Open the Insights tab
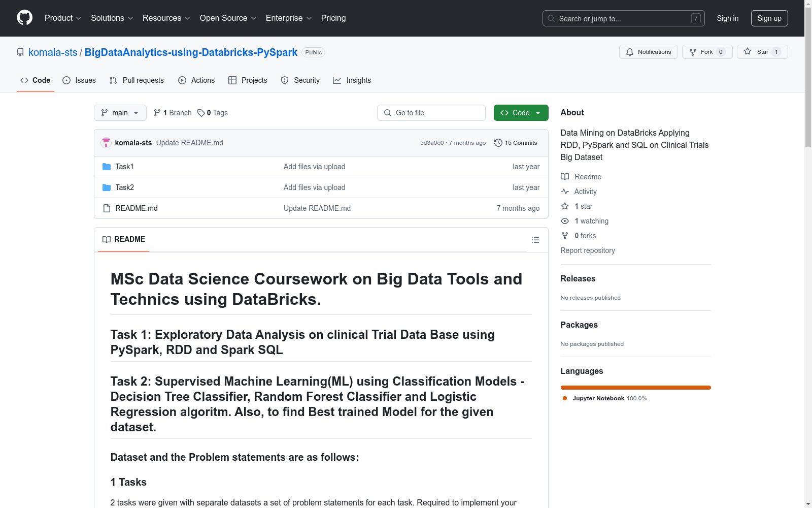 click(352, 80)
